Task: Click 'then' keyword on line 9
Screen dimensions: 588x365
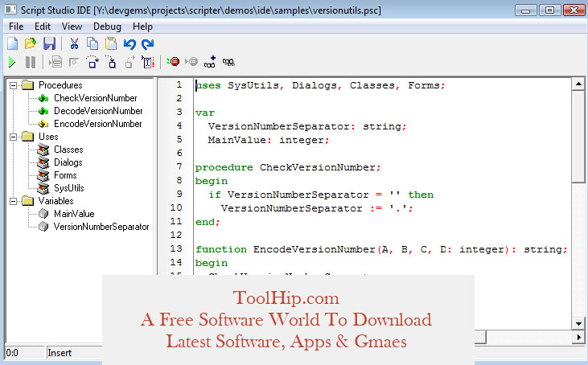Action: point(421,195)
